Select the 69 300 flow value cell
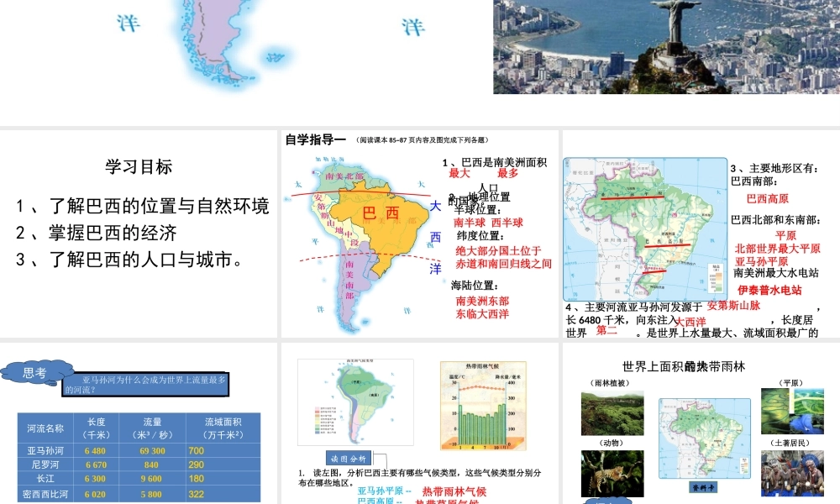 (x=152, y=450)
